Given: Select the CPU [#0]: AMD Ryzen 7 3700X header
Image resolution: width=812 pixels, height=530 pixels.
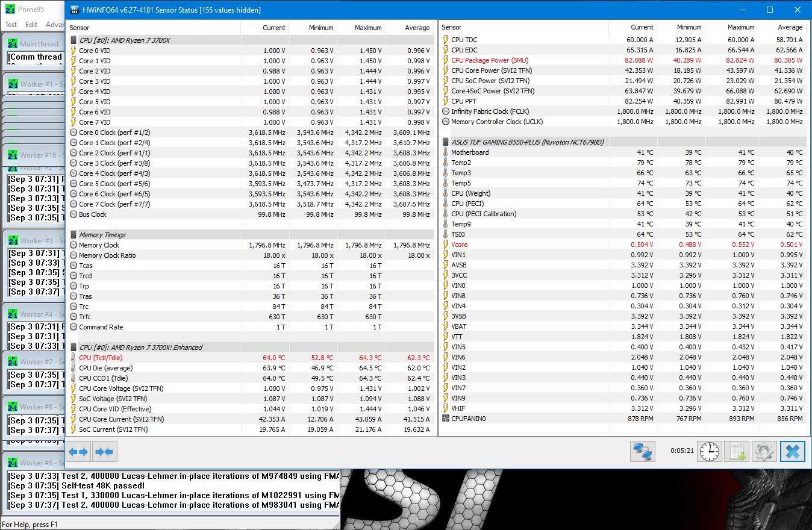Looking at the screenshot, I should click(x=125, y=40).
